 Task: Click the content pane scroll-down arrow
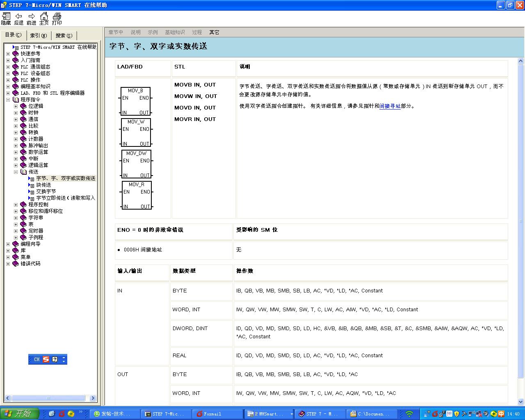click(521, 402)
